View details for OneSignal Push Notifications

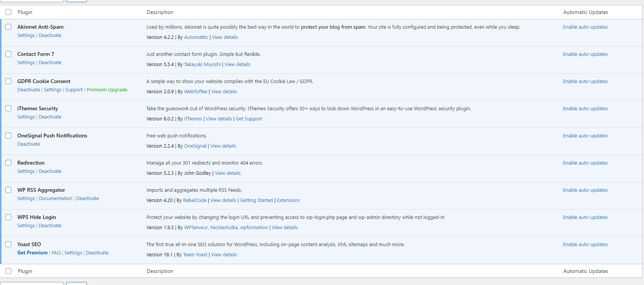pyautogui.click(x=223, y=146)
